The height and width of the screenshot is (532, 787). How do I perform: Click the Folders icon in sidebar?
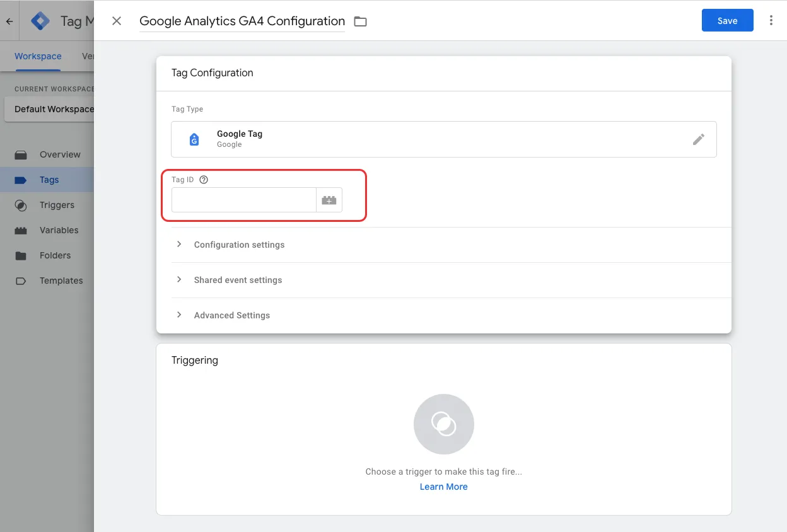[x=21, y=255]
